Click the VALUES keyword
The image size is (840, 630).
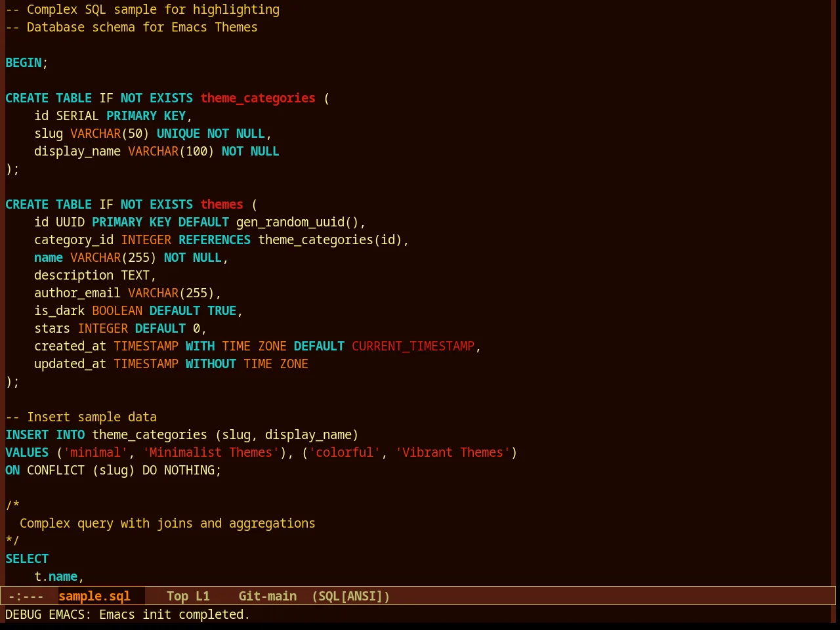[x=27, y=452]
